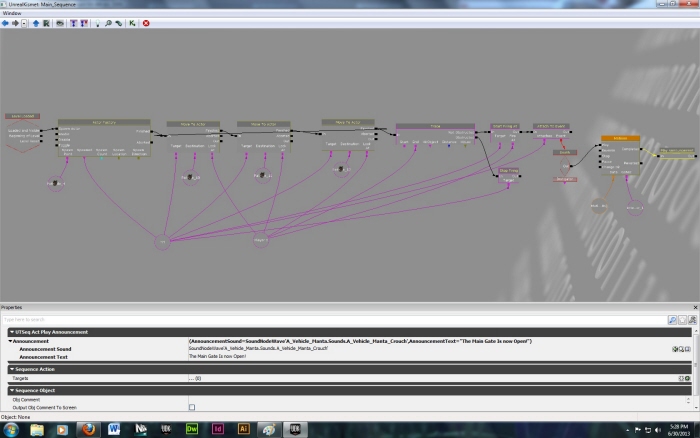Click the Windows Start button

(x=10, y=429)
